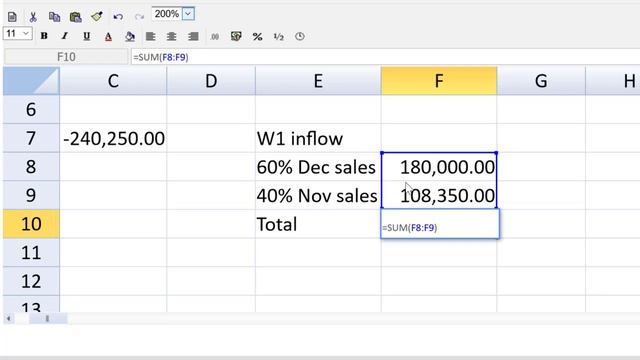Image resolution: width=640 pixels, height=360 pixels.
Task: Select the Format Painter brush icon
Action: pos(97,16)
